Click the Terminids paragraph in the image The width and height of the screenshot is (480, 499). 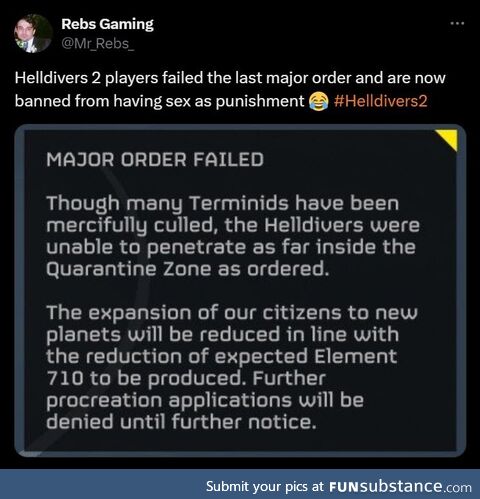[233, 236]
